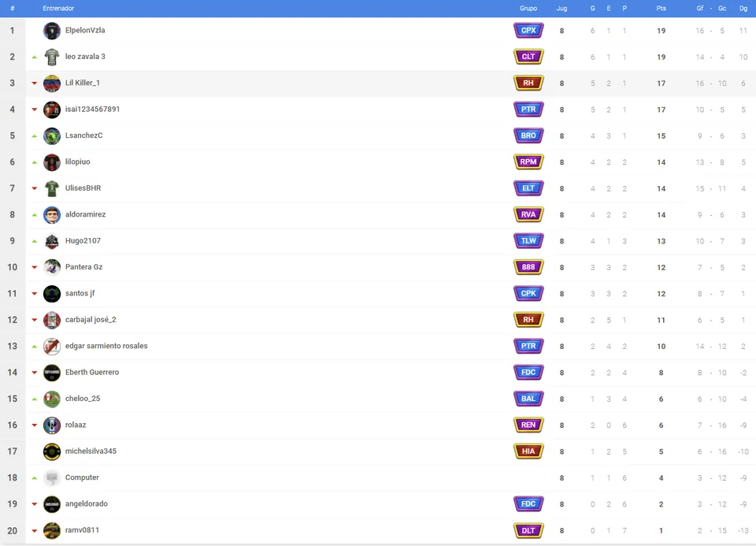Click LsanchezC's green avatar

pos(52,136)
